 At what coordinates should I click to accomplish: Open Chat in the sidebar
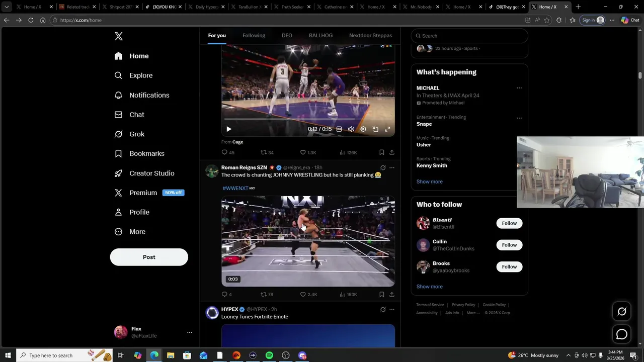129,115
